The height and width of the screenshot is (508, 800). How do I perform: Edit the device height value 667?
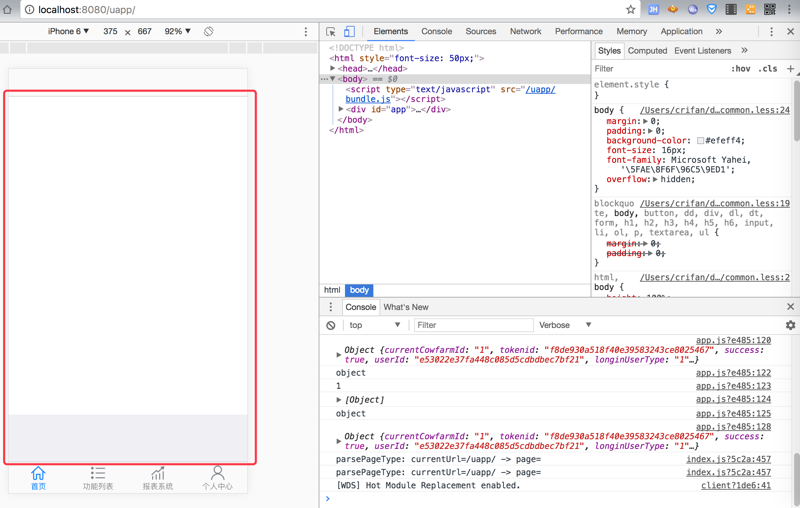click(144, 31)
